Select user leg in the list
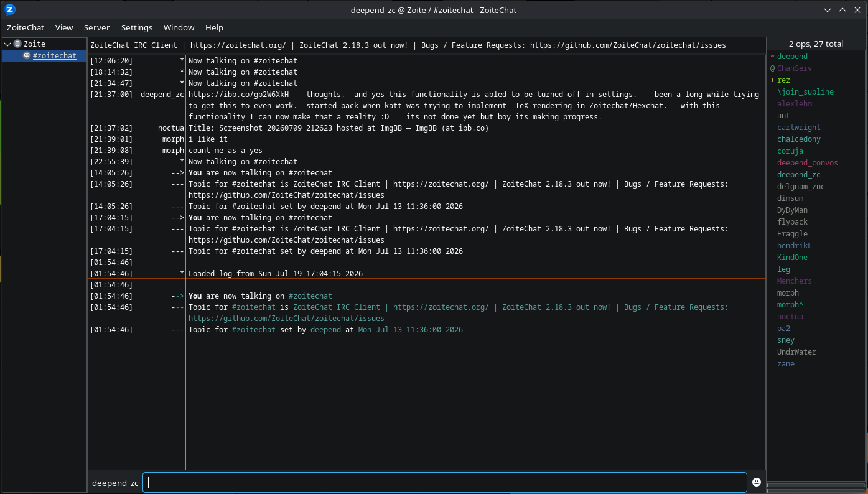The height and width of the screenshot is (494, 868). tap(783, 269)
